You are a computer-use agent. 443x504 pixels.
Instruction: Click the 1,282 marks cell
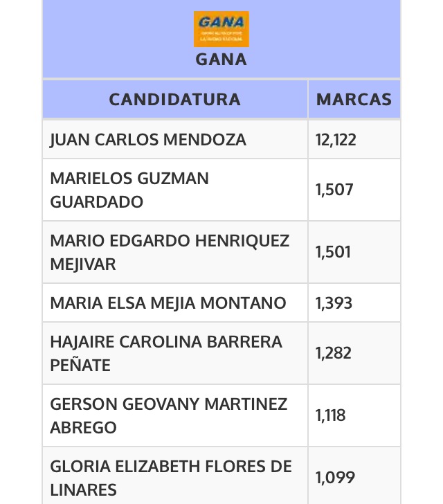pyautogui.click(x=354, y=353)
